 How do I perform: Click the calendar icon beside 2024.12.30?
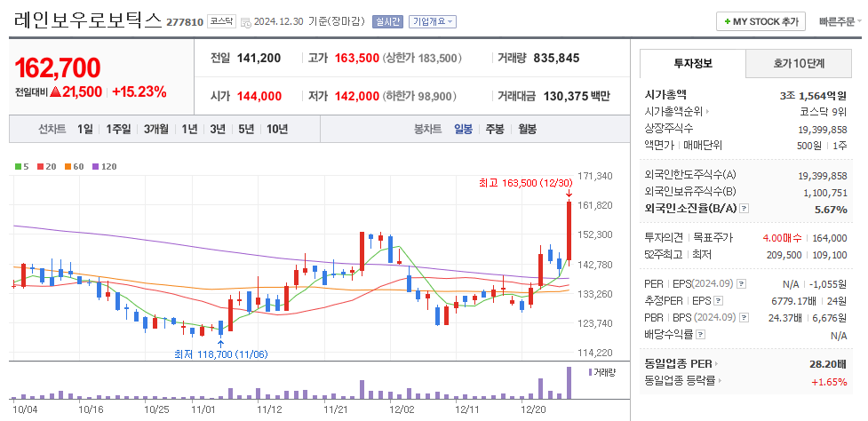point(246,22)
